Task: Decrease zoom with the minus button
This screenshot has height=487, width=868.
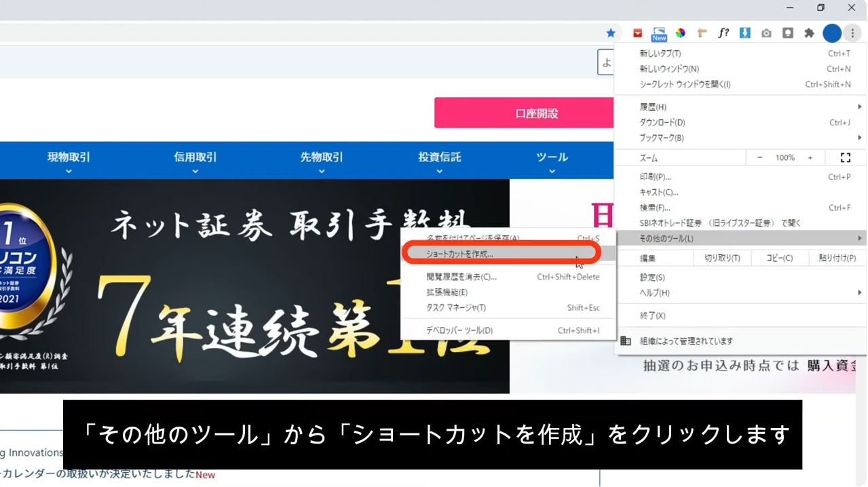Action: tap(760, 157)
